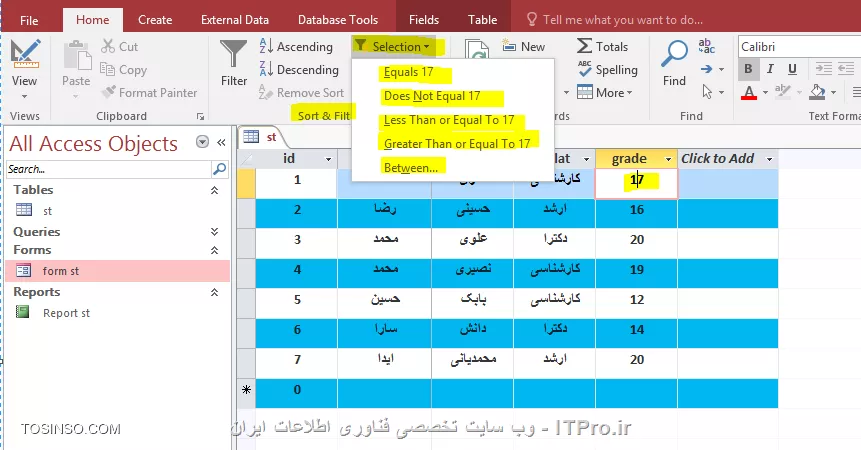Open the font name Calibri combo box

tap(800, 47)
